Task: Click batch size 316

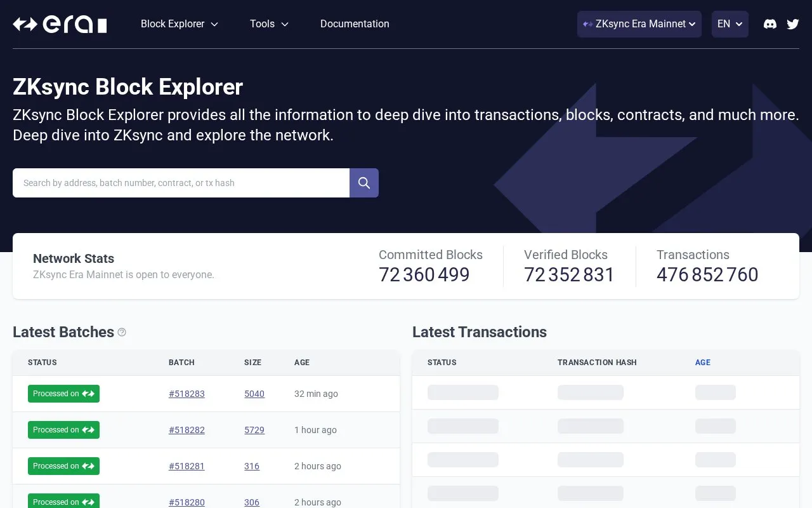Action: click(x=252, y=466)
